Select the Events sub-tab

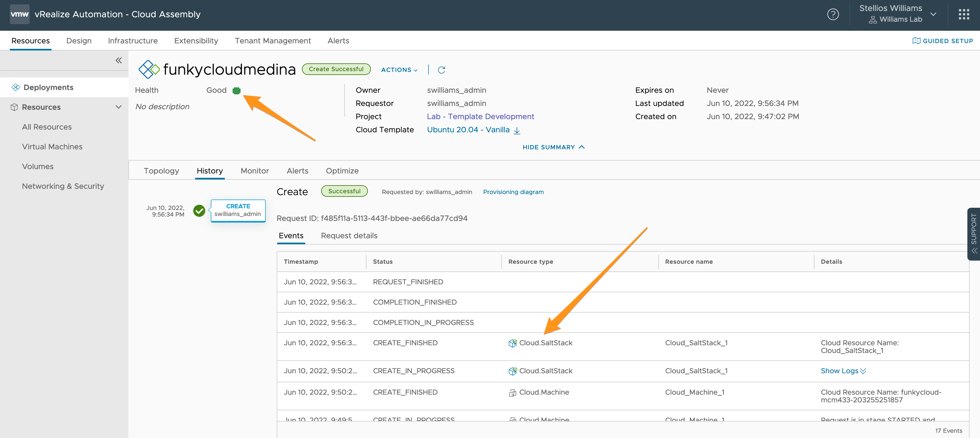[291, 236]
